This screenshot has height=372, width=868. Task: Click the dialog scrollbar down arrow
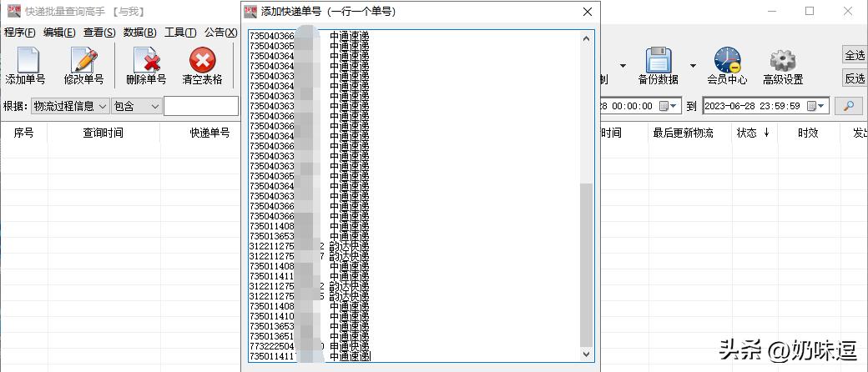(x=586, y=354)
